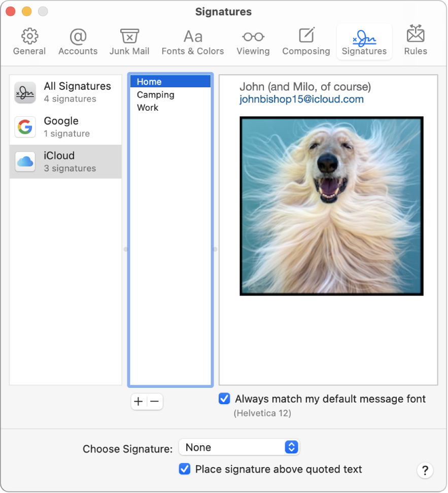Click the Signatures pane icon

tap(364, 42)
